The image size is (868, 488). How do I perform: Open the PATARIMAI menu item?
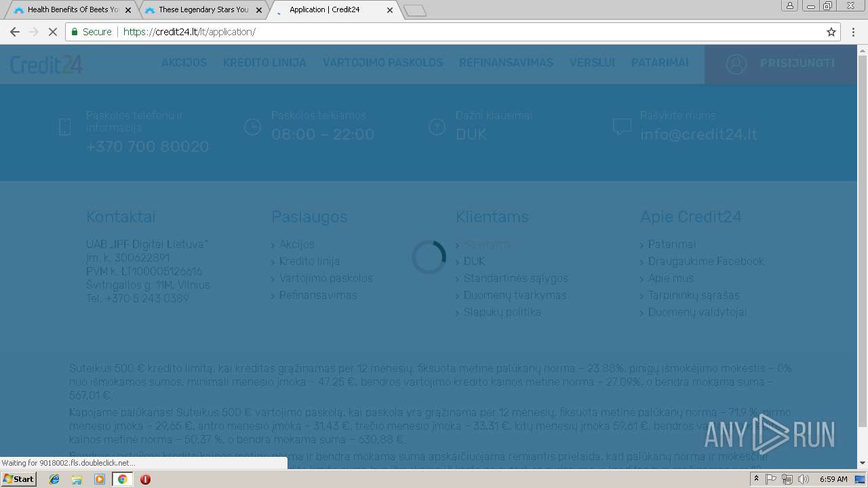[660, 63]
